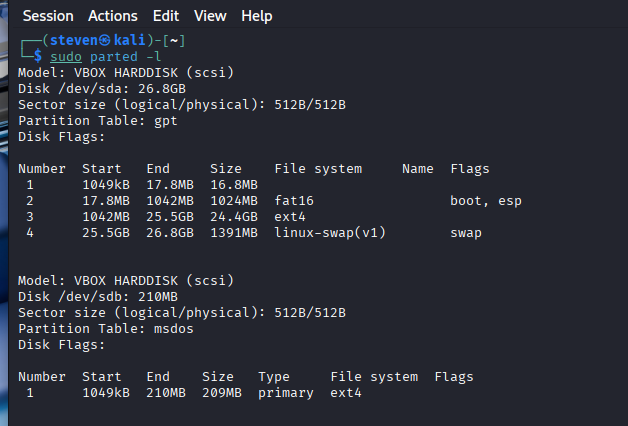Click the 'primary' partition type text
628x426 pixels.
286,393
